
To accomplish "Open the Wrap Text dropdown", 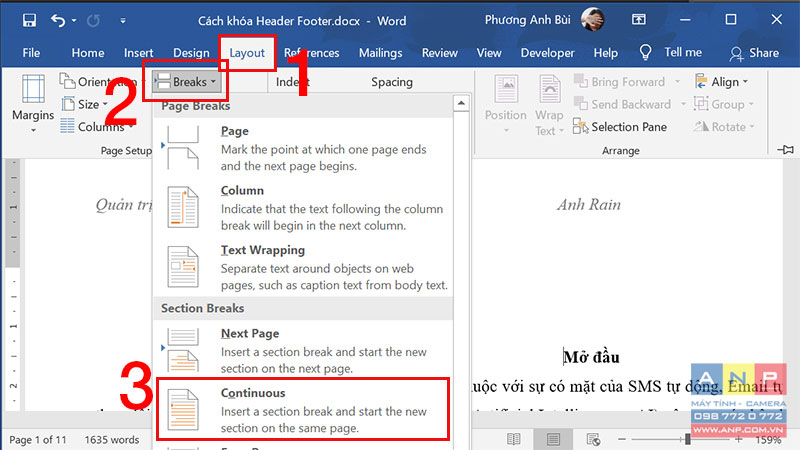I will pyautogui.click(x=549, y=104).
